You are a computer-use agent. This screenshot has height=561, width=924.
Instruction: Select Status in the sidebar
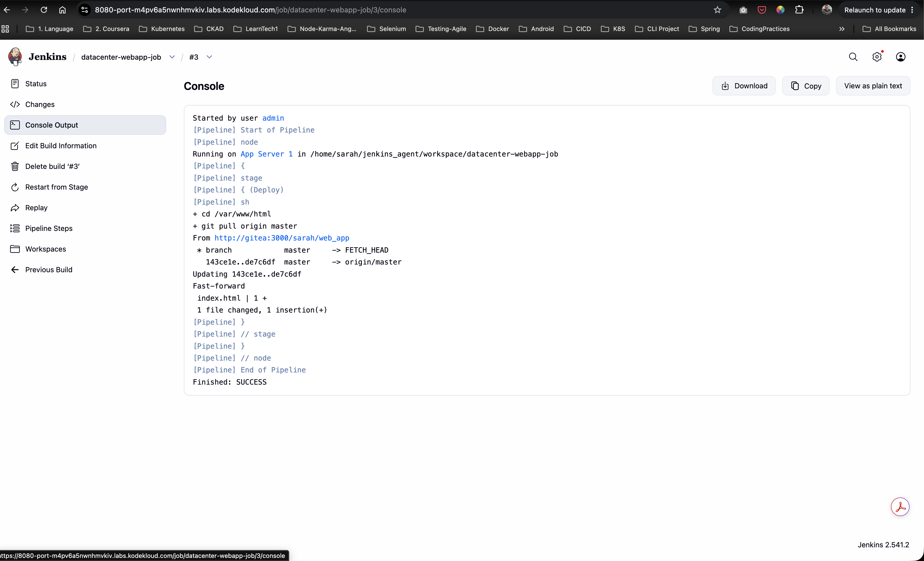click(85, 84)
